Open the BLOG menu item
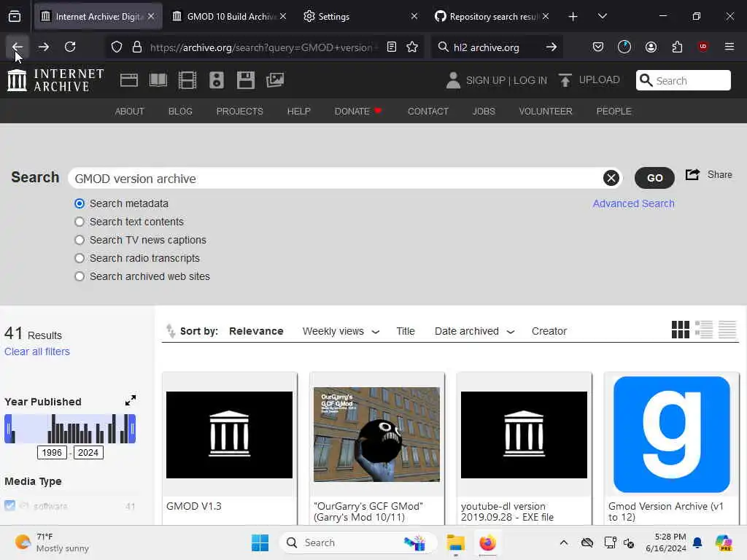Image resolution: width=747 pixels, height=560 pixels. tap(180, 111)
